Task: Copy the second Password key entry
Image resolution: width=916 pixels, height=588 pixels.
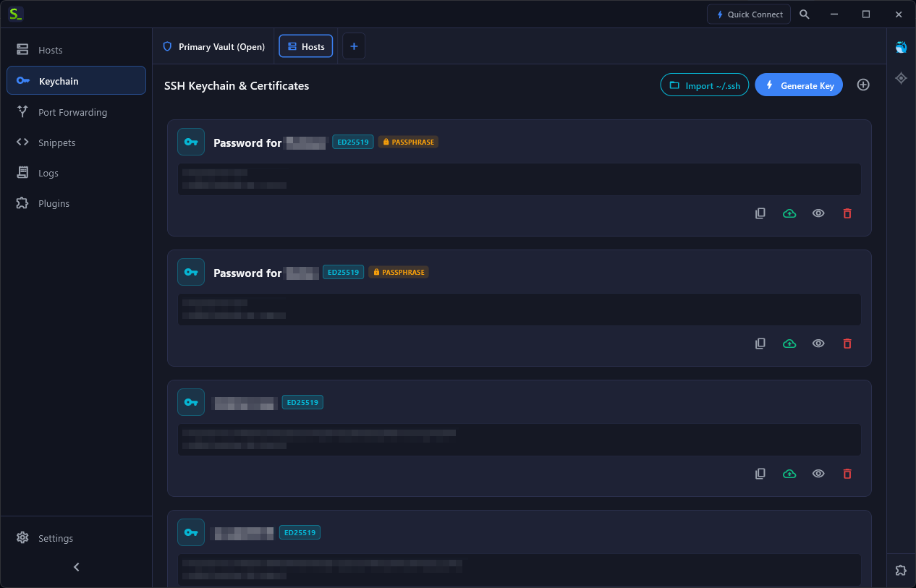Action: tap(760, 344)
